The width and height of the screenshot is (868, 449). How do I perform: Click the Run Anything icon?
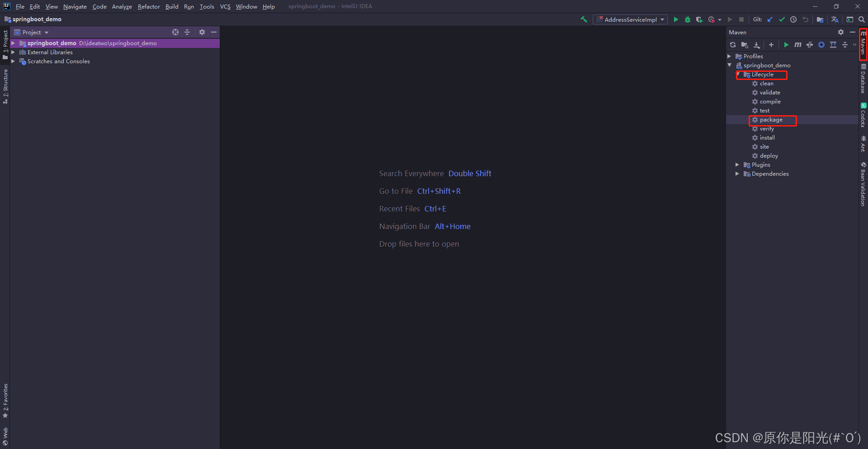click(x=850, y=19)
